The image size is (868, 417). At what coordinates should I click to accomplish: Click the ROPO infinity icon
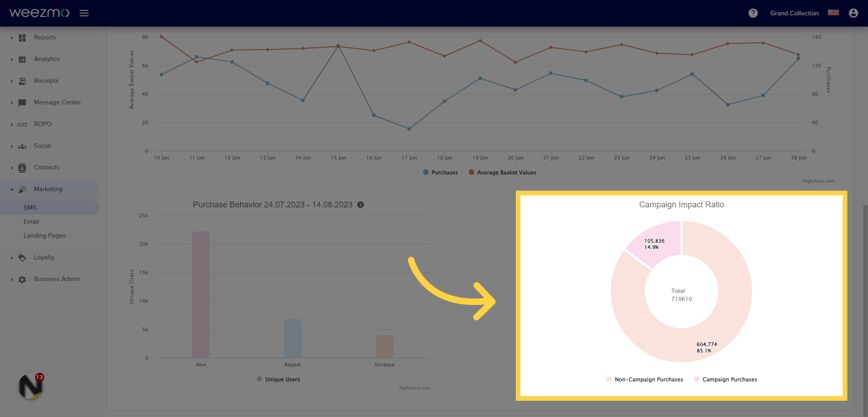(22, 125)
